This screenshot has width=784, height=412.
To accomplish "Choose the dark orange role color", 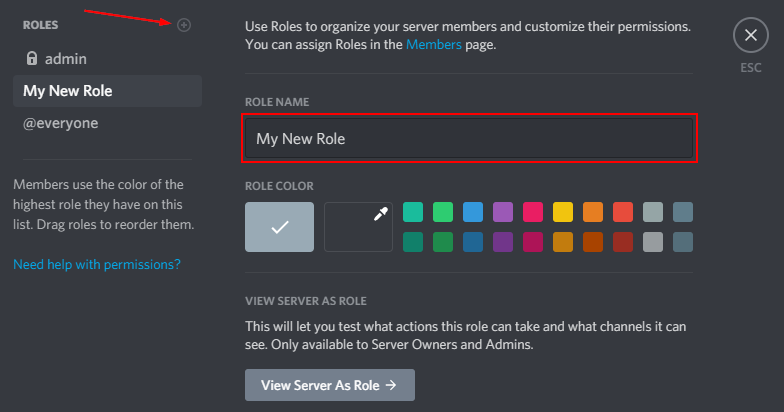I will 593,242.
